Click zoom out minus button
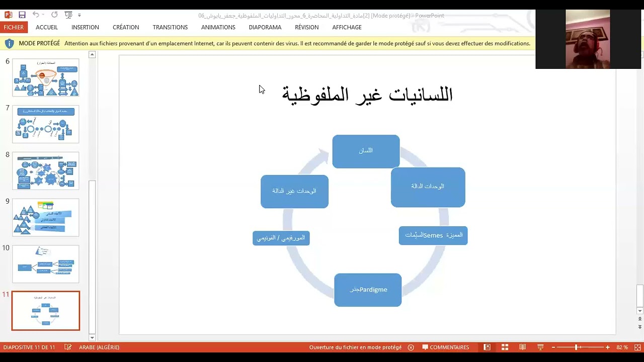This screenshot has height=362, width=644. click(553, 347)
